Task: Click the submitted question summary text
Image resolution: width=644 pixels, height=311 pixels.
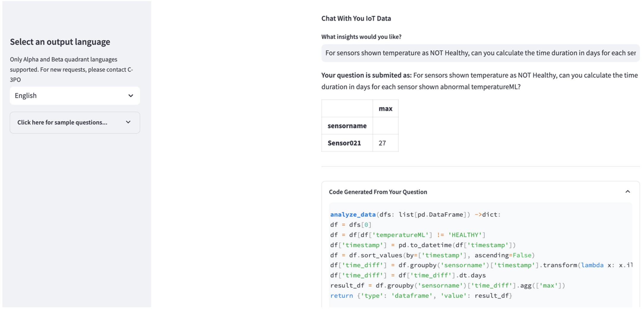Action: tap(479, 81)
